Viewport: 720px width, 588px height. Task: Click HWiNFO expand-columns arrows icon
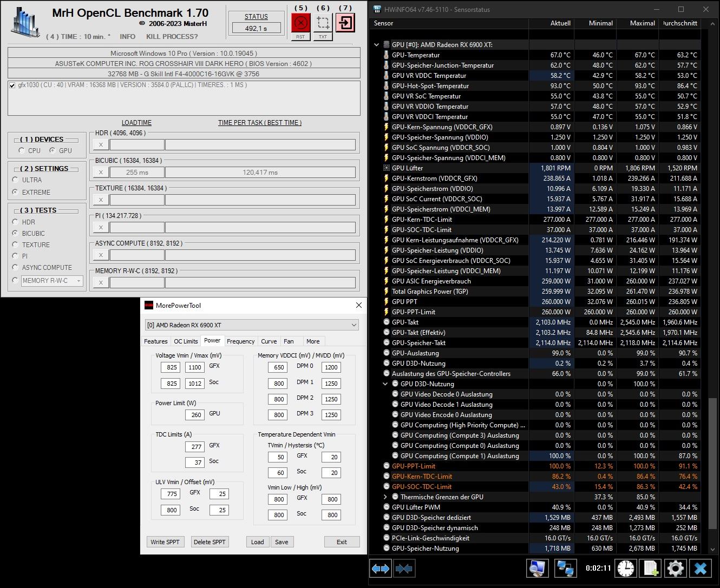381,569
